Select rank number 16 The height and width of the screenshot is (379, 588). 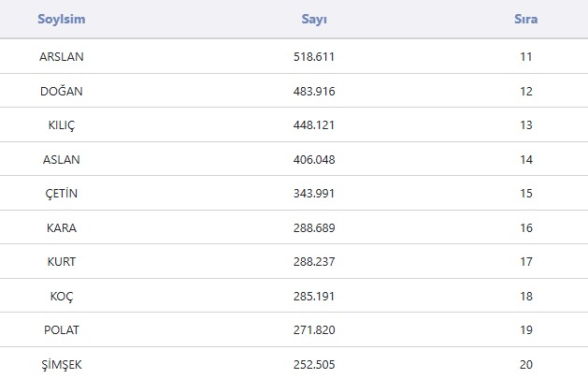(x=526, y=227)
